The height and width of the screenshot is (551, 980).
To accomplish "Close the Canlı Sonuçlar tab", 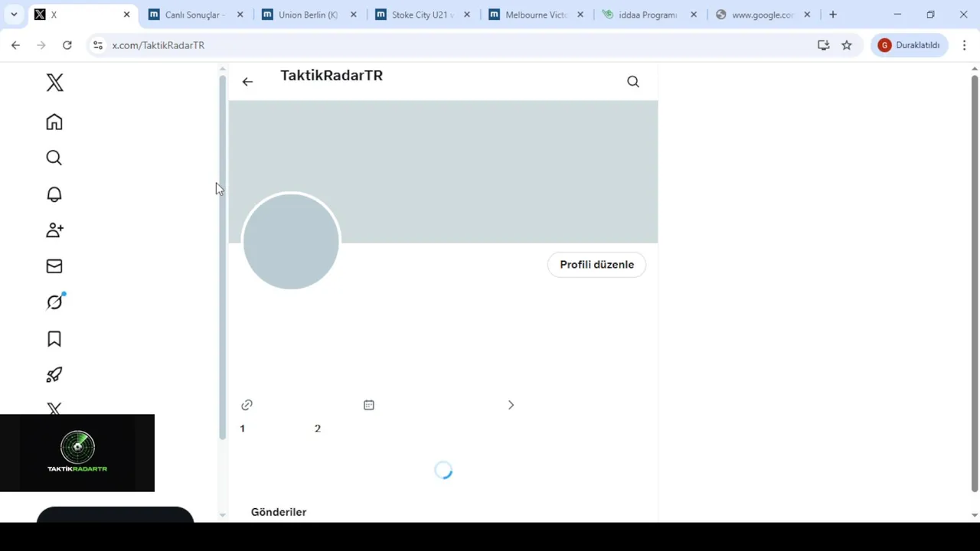I will [240, 15].
